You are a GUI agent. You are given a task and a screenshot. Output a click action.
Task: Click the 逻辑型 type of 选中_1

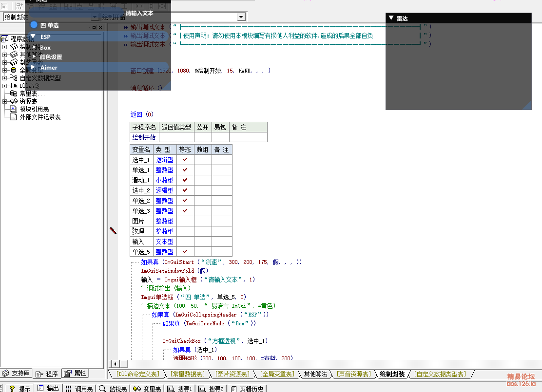165,160
